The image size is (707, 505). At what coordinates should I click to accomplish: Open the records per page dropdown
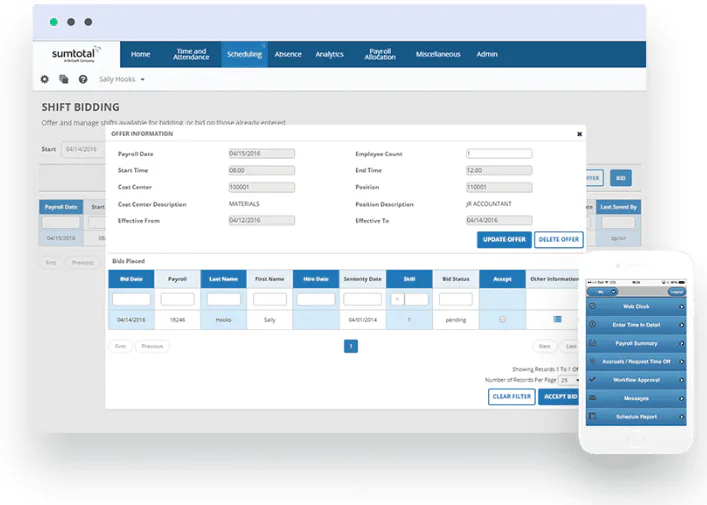(569, 380)
